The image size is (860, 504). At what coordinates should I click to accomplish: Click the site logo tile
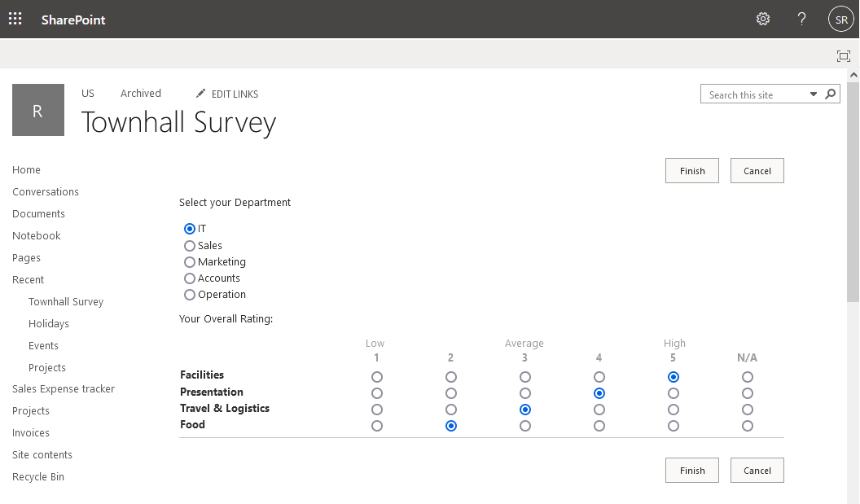coord(37,110)
